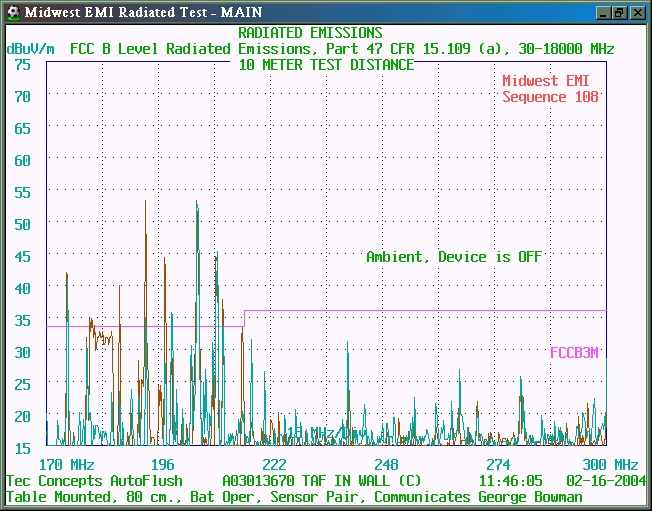
Task: Click the 170 MHz x-axis label
Action: (66, 465)
